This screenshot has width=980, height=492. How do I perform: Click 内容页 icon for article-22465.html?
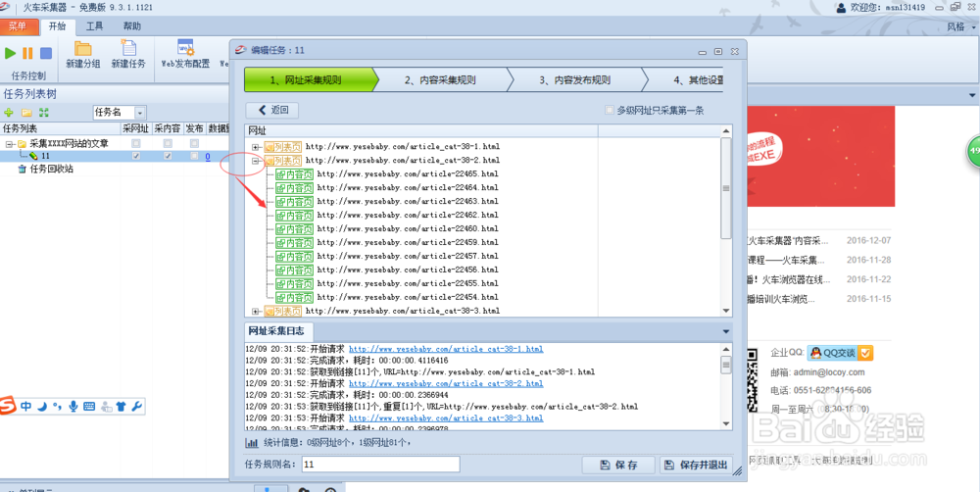click(x=294, y=174)
